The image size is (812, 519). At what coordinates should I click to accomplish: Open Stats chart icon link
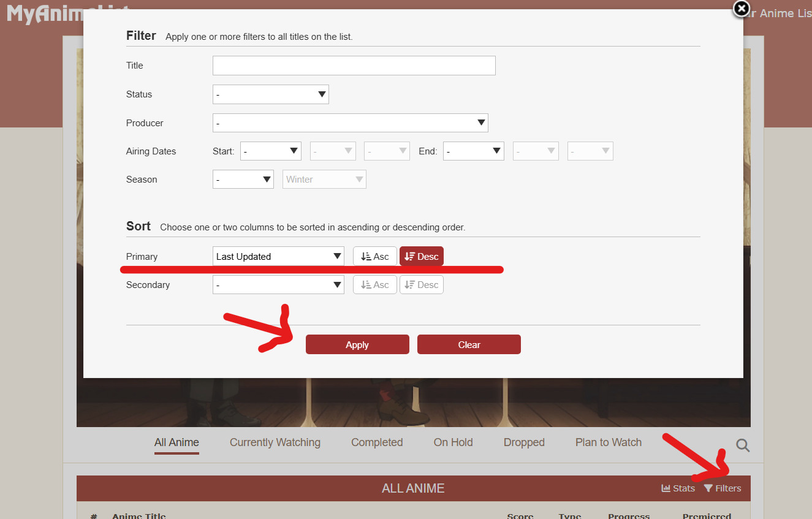(678, 488)
